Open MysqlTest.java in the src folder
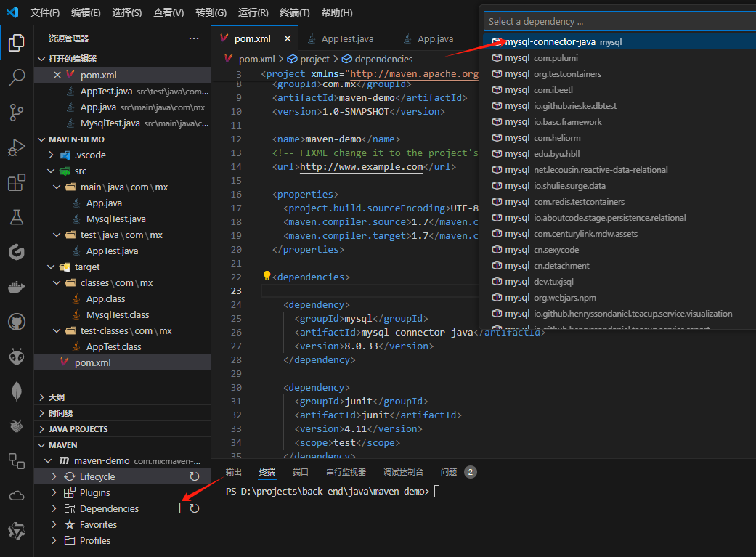 [x=115, y=219]
